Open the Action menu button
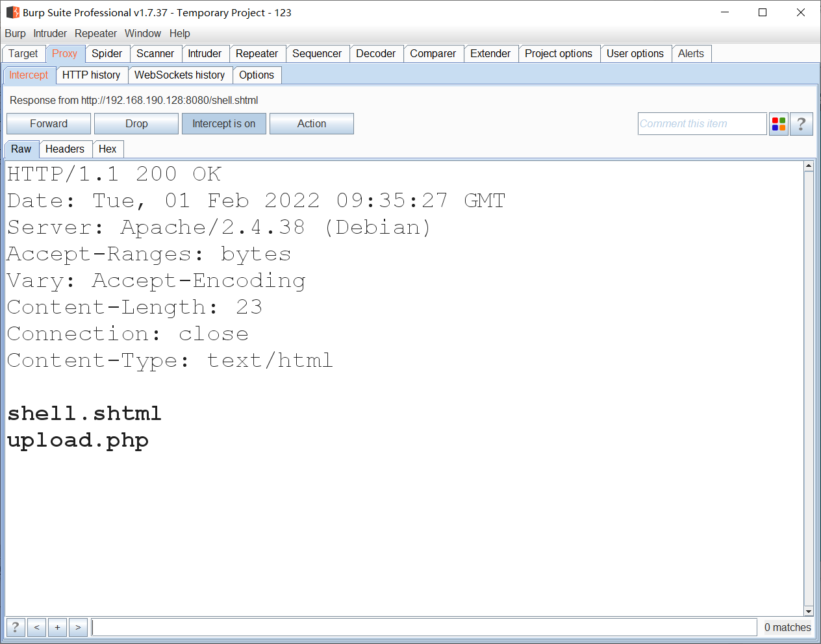This screenshot has width=821, height=644. pyautogui.click(x=312, y=124)
